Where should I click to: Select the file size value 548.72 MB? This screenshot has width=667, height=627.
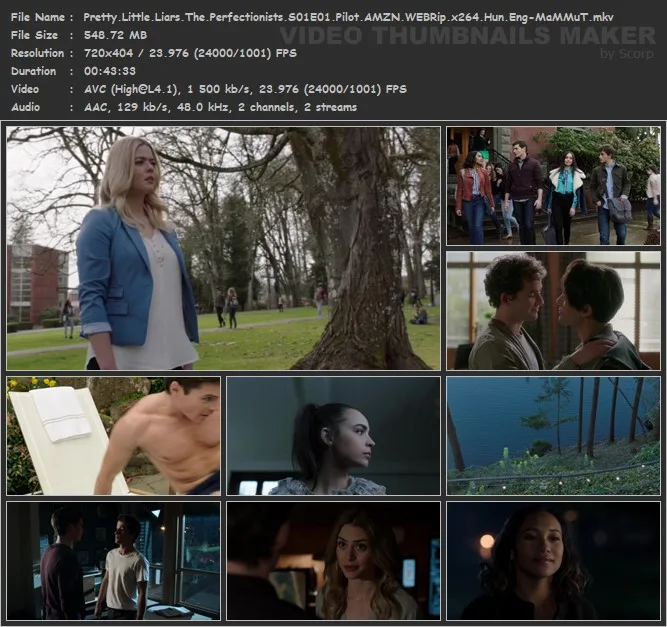(x=115, y=35)
